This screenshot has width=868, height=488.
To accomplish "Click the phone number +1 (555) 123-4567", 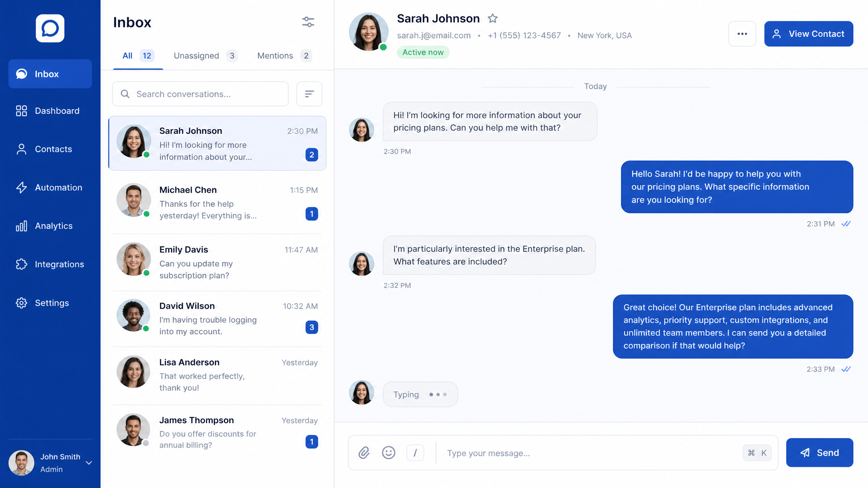I will tap(524, 36).
